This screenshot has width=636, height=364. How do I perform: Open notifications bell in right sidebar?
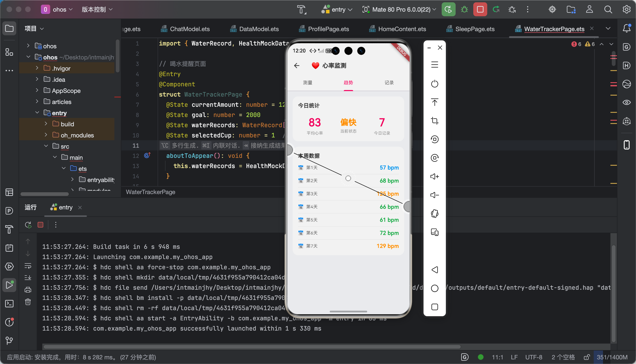coord(627,28)
